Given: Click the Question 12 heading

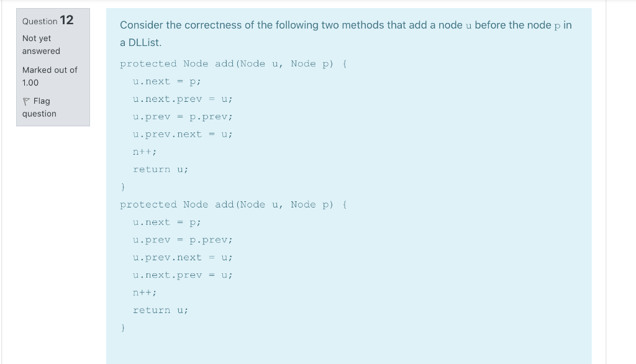Looking at the screenshot, I should tap(47, 20).
